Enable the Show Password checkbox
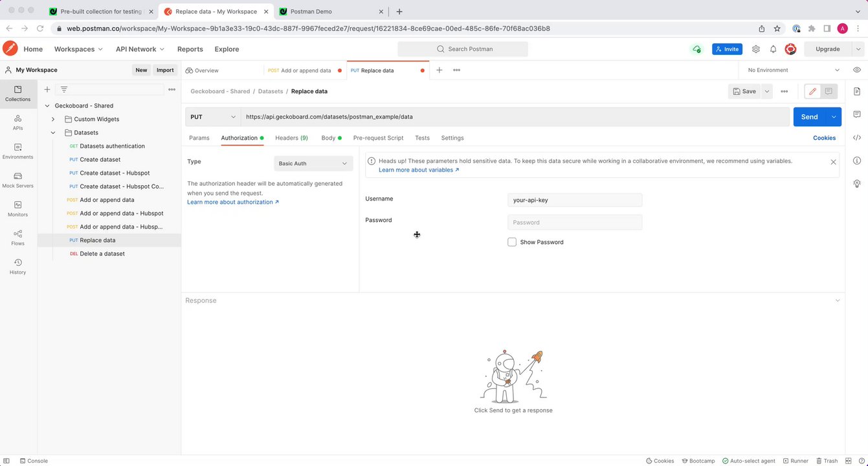Viewport: 868px width, 466px height. (x=512, y=242)
